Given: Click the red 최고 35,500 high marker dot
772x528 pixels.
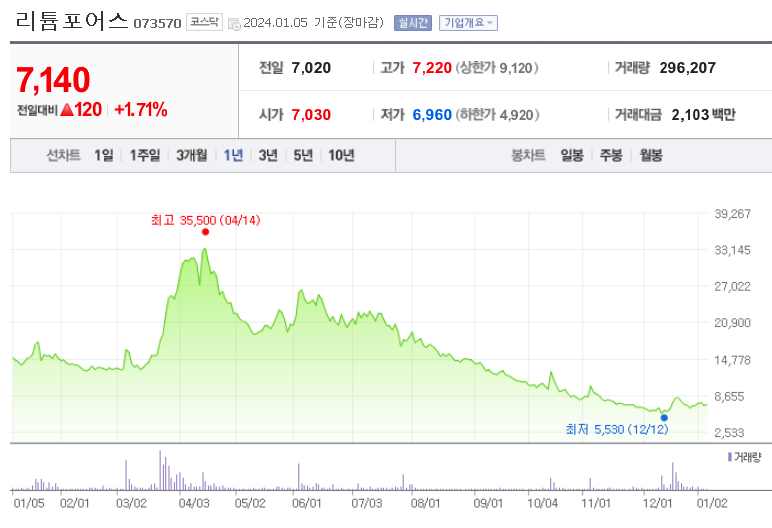Looking at the screenshot, I should pyautogui.click(x=205, y=232).
